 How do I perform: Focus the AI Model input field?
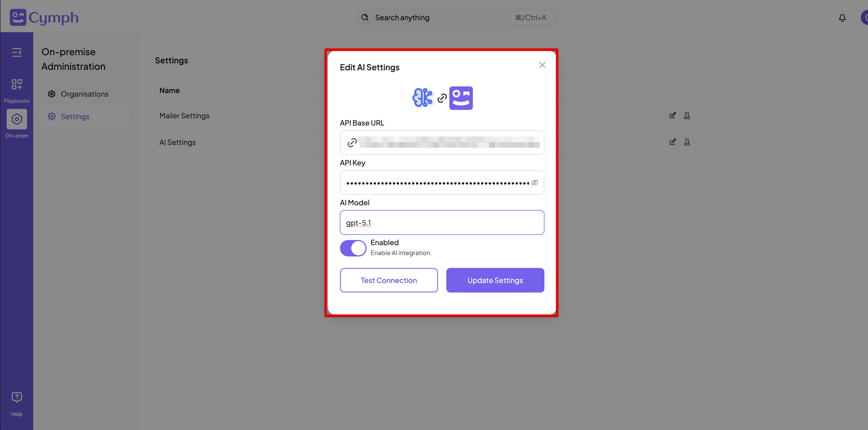point(442,222)
